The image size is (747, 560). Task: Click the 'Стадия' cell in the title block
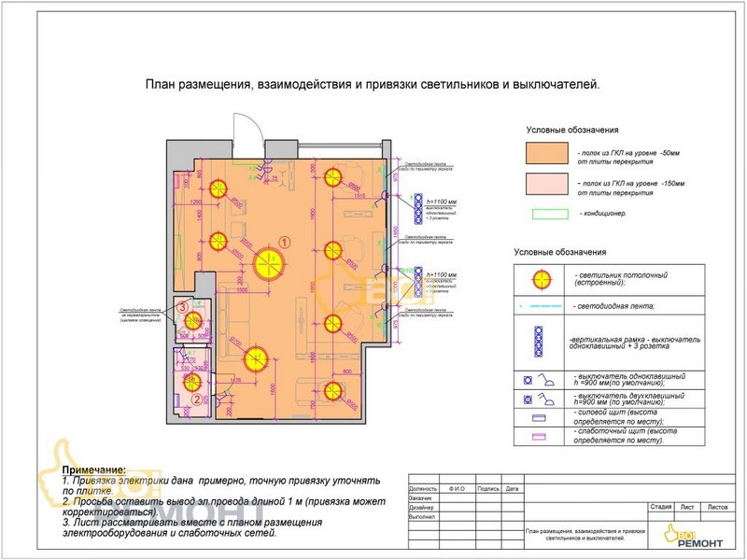tap(661, 507)
